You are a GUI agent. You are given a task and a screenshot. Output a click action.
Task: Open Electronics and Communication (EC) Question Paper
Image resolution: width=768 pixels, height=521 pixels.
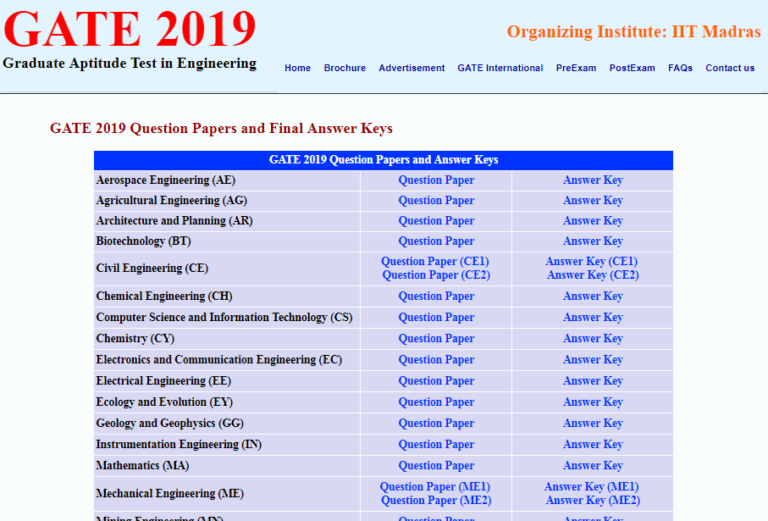tap(436, 360)
